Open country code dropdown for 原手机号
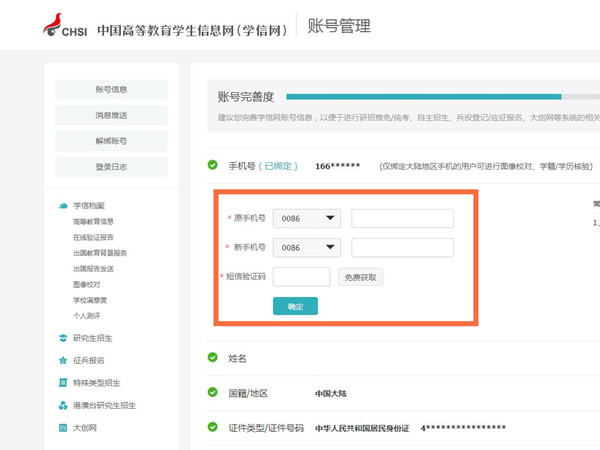The image size is (600, 450). (x=308, y=218)
